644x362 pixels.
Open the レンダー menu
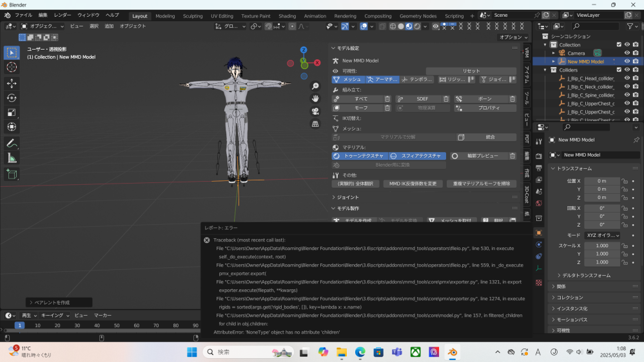[x=63, y=15]
